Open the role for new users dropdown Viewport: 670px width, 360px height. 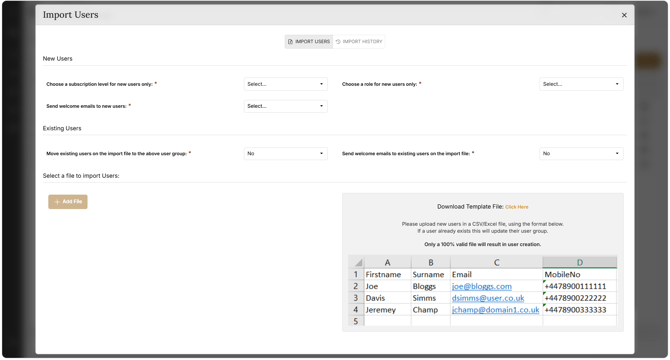(581, 84)
